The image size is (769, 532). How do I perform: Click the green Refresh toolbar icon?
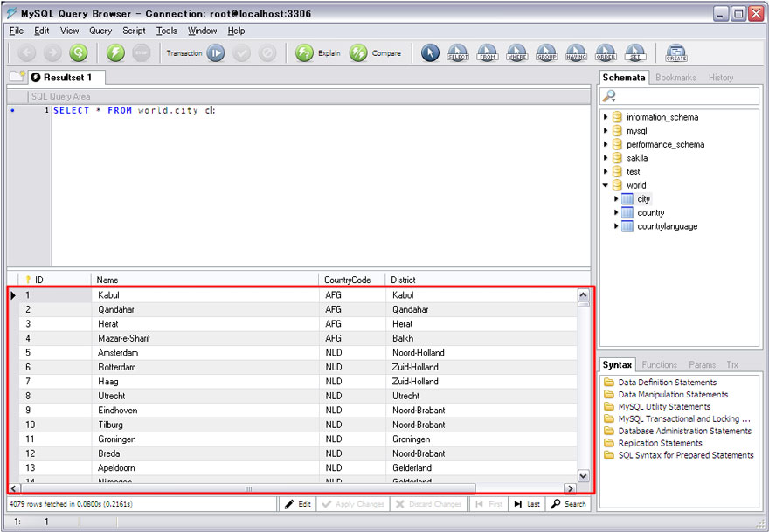79,52
